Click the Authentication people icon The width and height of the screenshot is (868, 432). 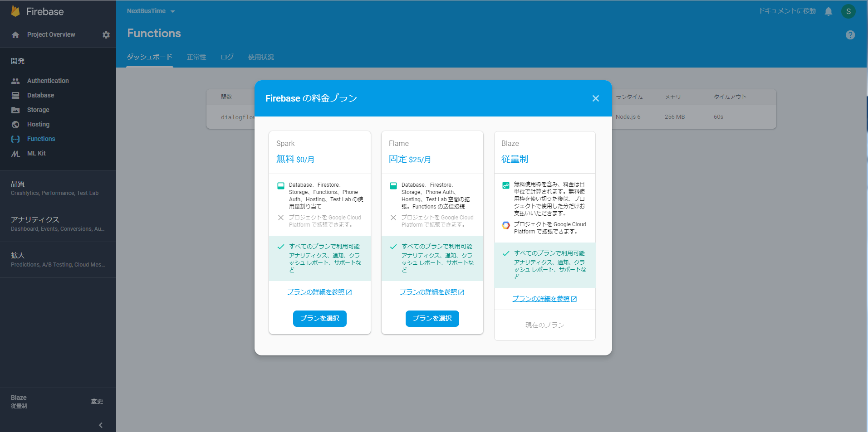(15, 81)
